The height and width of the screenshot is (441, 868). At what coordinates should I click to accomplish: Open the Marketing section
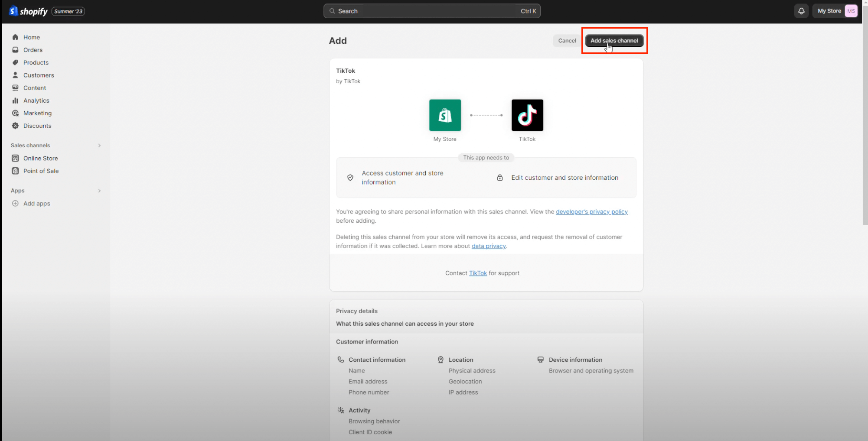37,113
